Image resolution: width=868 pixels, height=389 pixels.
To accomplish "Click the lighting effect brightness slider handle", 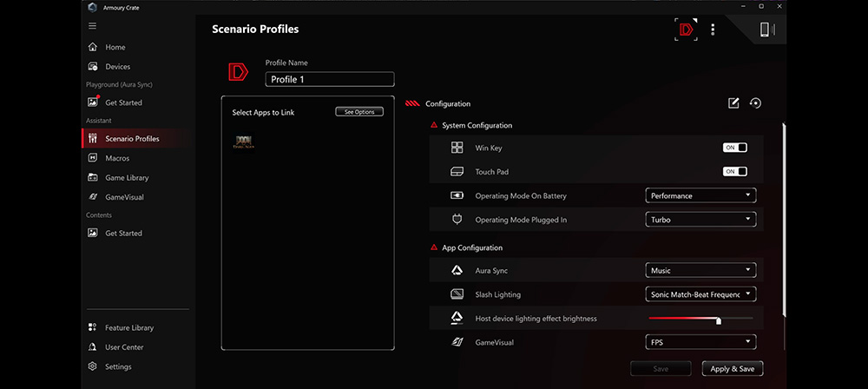I will pos(719,320).
